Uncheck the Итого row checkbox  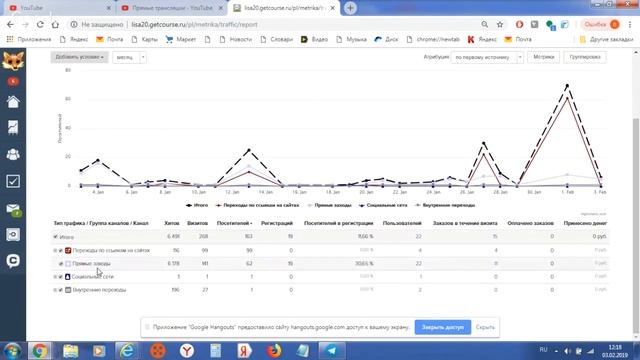(x=56, y=237)
